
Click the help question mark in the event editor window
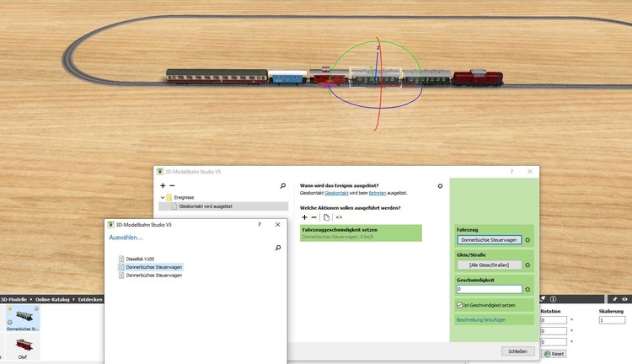click(511, 171)
